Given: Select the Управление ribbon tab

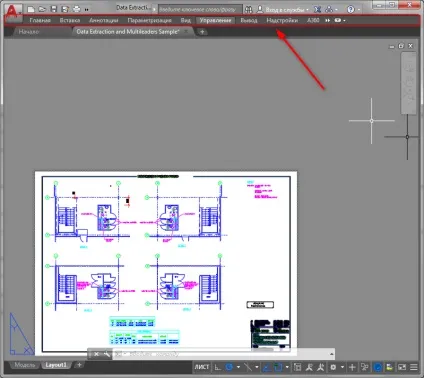Looking at the screenshot, I should pyautogui.click(x=215, y=20).
